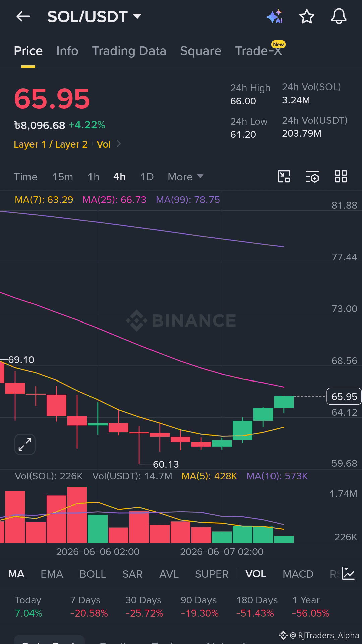Tap the 69.10 high price marker
Screen dimensions: 362x644
[x=21, y=360]
